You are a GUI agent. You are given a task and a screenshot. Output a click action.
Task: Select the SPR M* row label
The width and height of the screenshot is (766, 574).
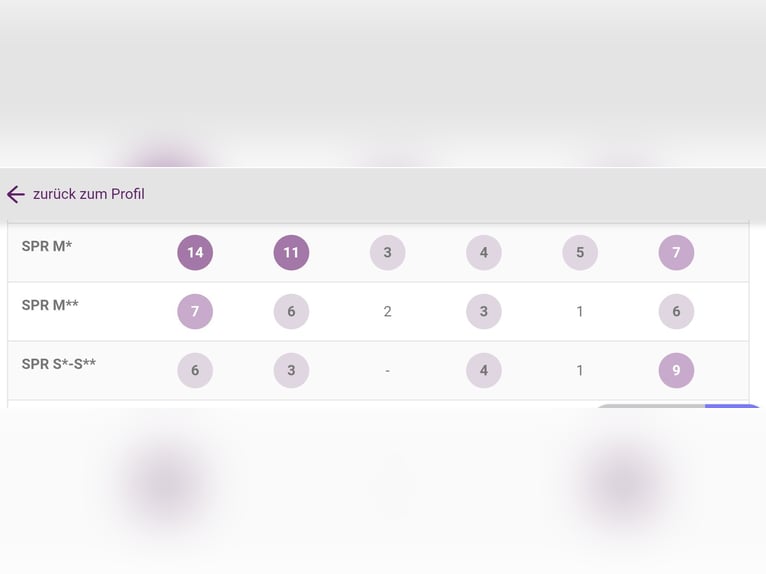pyautogui.click(x=47, y=245)
